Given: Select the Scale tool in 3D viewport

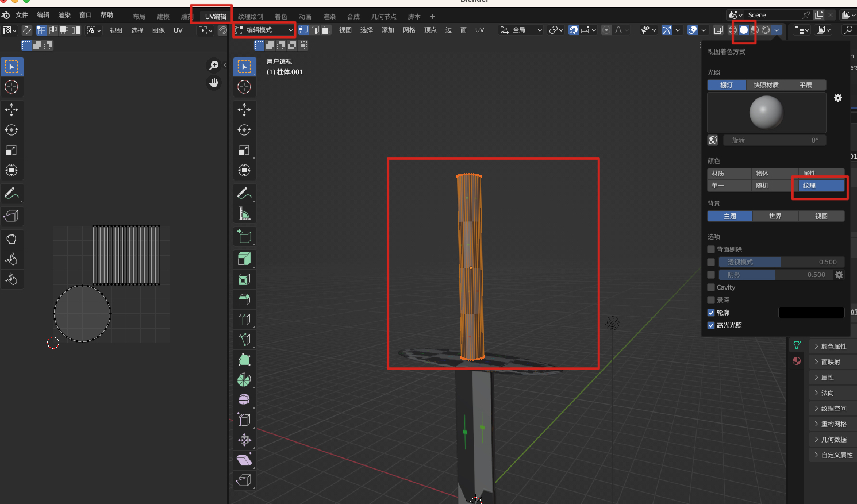Looking at the screenshot, I should 244,150.
